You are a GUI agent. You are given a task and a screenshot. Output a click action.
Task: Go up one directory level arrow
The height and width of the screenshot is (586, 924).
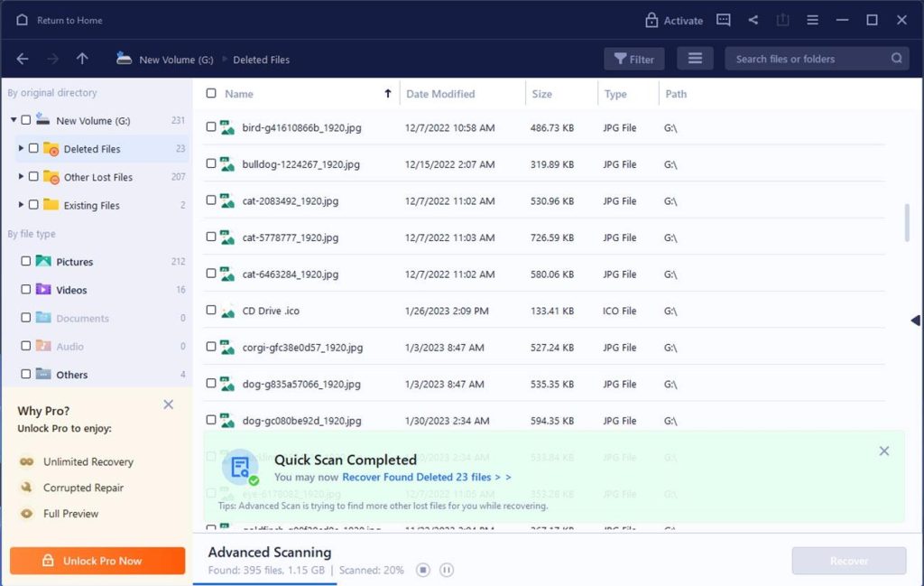pos(82,59)
